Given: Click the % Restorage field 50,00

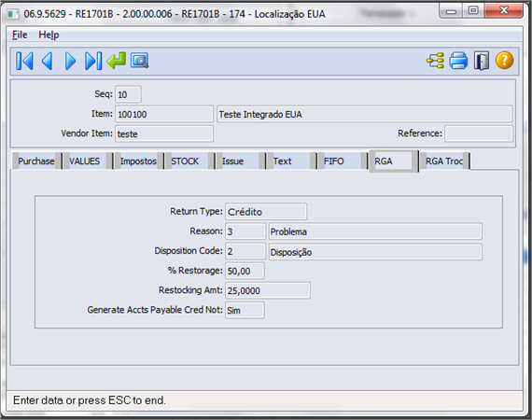Looking at the screenshot, I should point(245,271).
